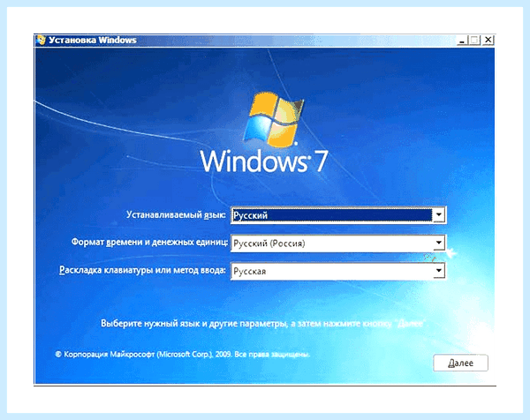This screenshot has height=420, width=530.
Task: Minimize the Установка Windows window
Action: (462, 41)
